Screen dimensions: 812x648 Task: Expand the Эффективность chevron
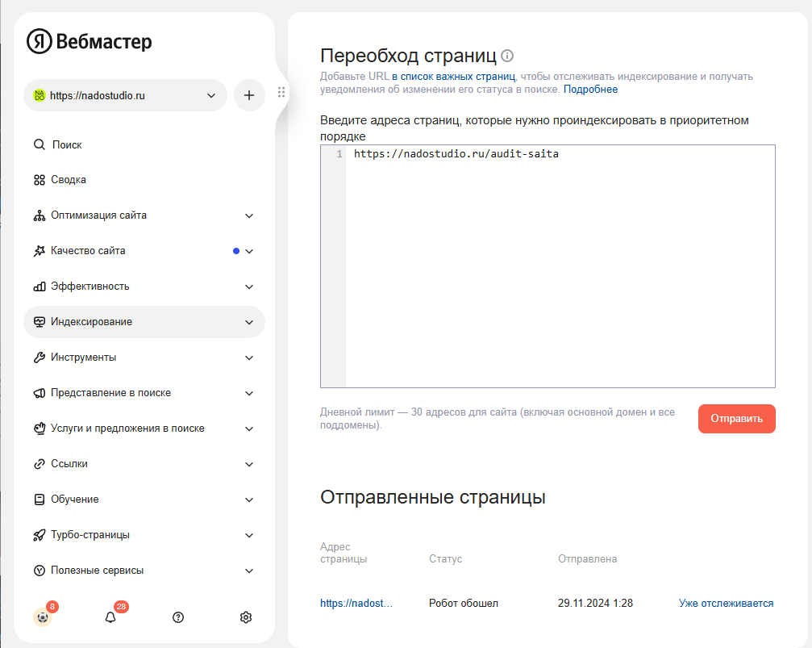tap(249, 286)
